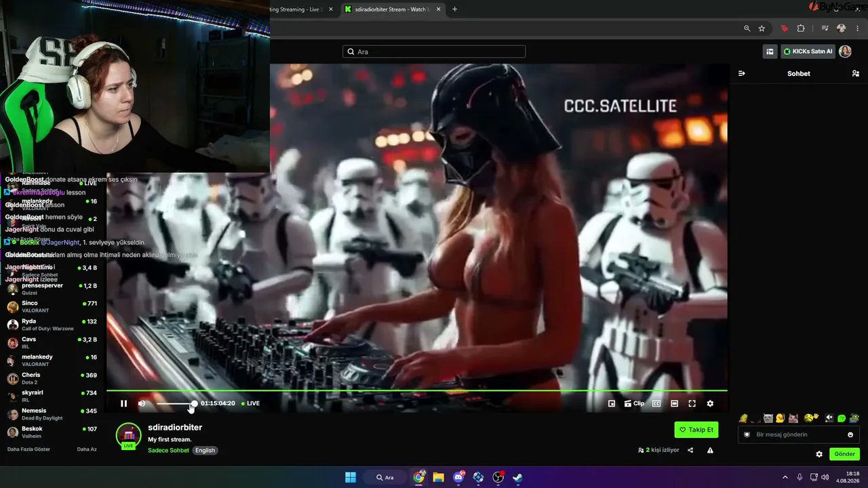Open the emoji picker in chat

click(850, 434)
